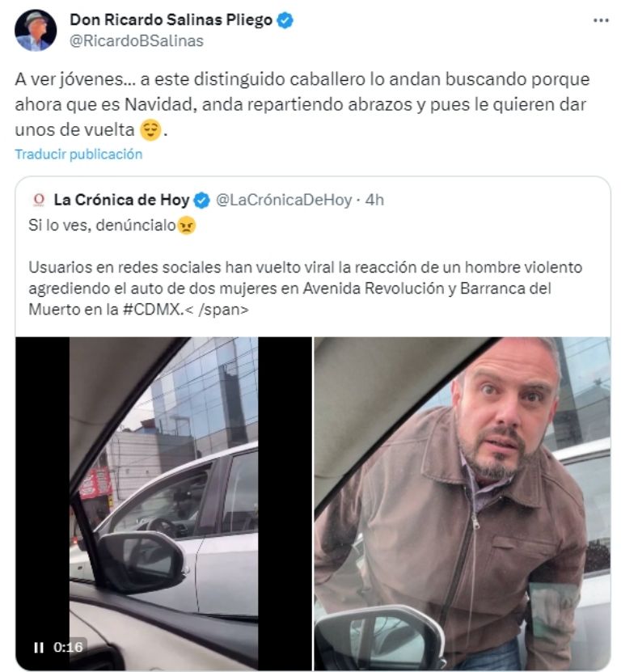Click the relieved face emoji in the tweet
The height and width of the screenshot is (672, 621).
(x=150, y=130)
